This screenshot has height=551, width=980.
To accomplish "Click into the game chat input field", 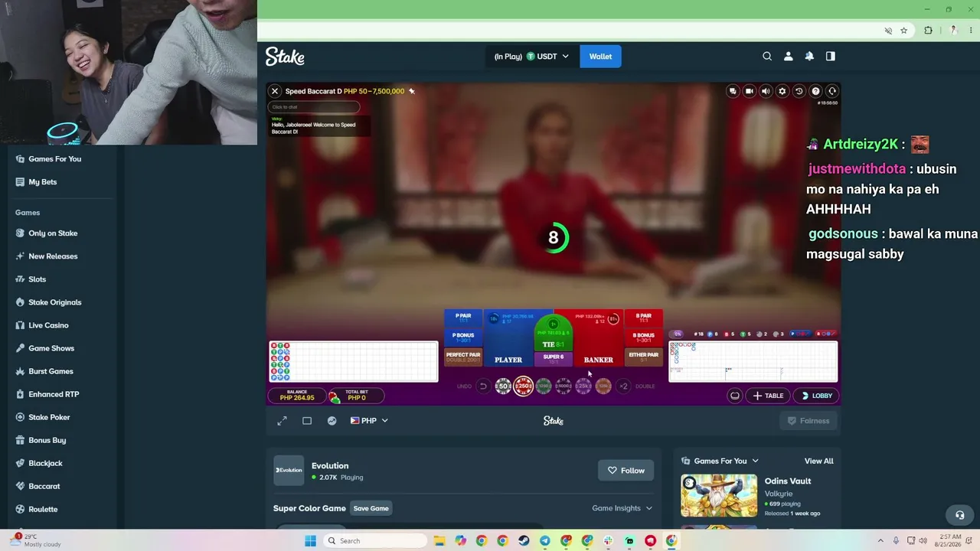I will (x=314, y=107).
